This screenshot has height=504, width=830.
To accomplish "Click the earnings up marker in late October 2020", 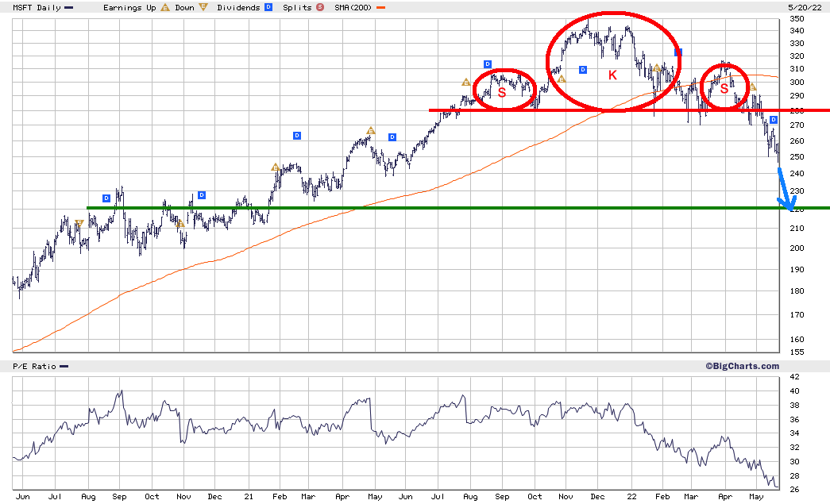I will tap(180, 224).
